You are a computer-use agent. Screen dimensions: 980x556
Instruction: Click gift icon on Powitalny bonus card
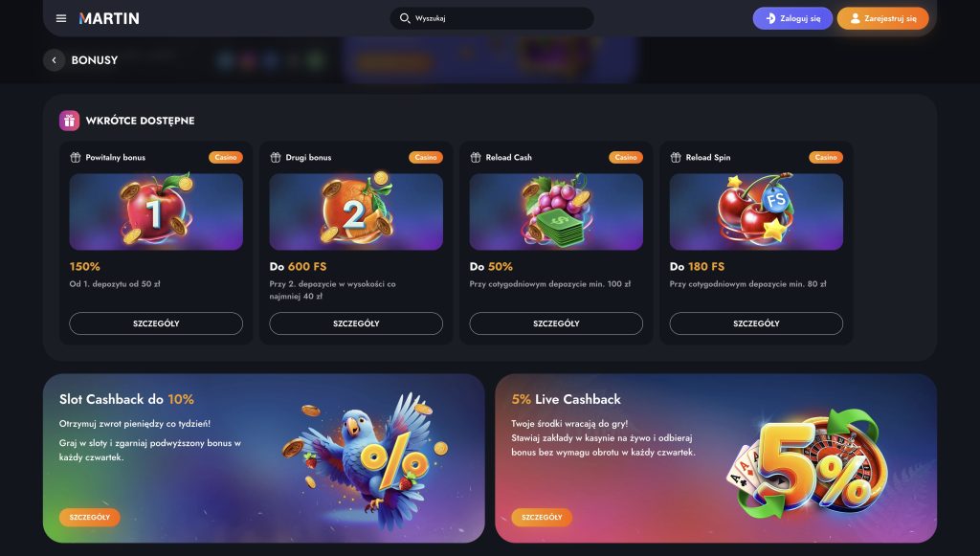tap(76, 158)
